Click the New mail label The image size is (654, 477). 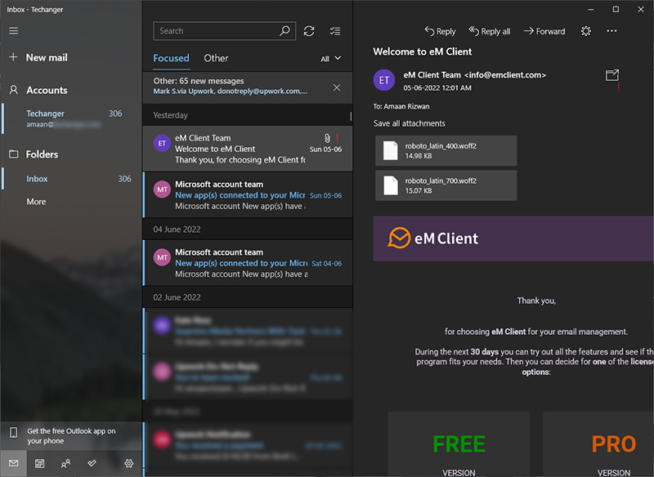[x=47, y=58]
